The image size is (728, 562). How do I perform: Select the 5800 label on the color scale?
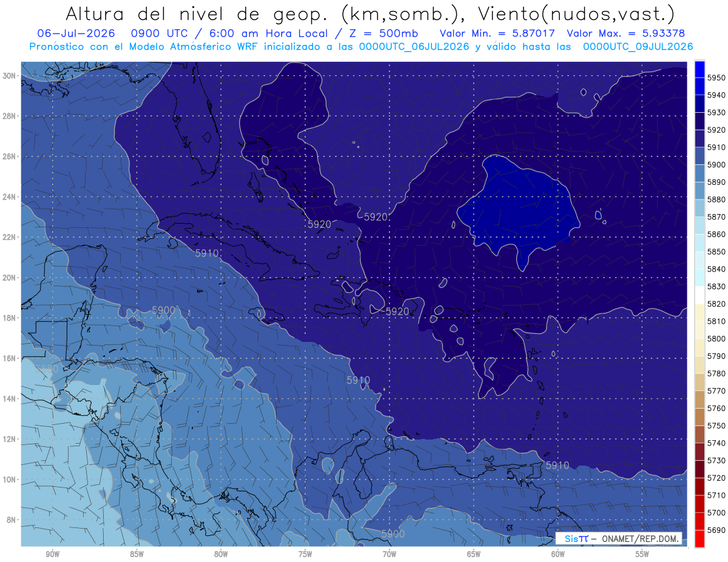point(716,338)
